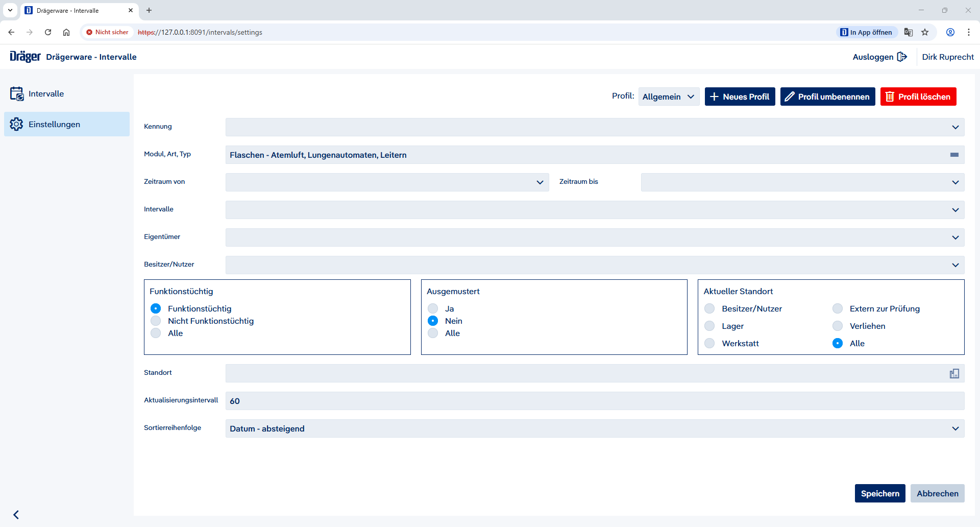The width and height of the screenshot is (980, 527).
Task: Click the Profil löschen button
Action: pyautogui.click(x=918, y=97)
